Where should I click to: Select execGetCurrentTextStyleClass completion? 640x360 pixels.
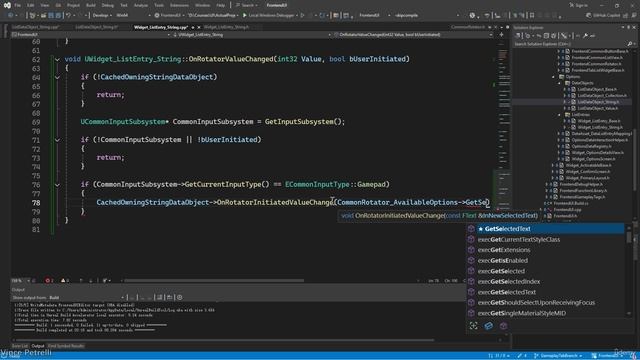545,240
